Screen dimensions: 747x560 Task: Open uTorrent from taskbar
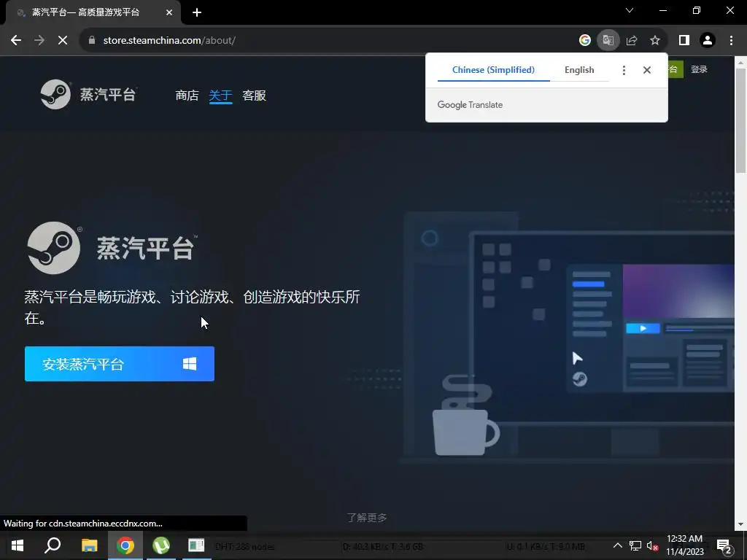pos(161,545)
